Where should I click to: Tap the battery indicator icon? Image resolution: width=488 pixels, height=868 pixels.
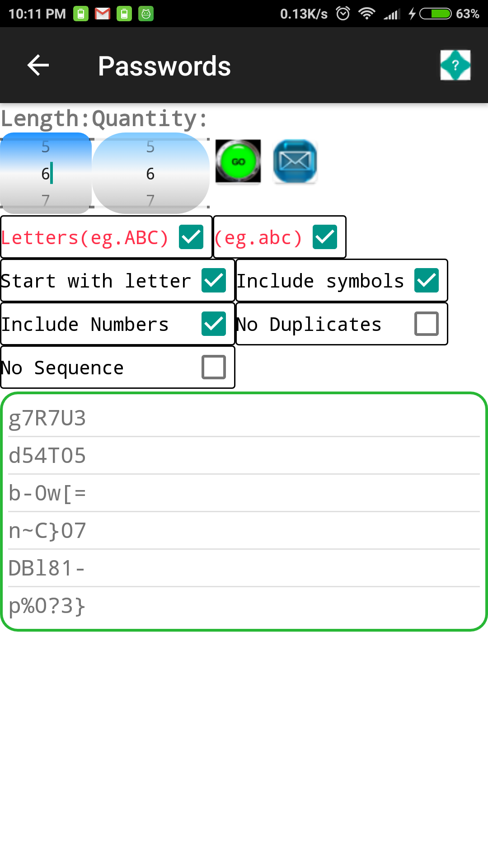tap(435, 14)
